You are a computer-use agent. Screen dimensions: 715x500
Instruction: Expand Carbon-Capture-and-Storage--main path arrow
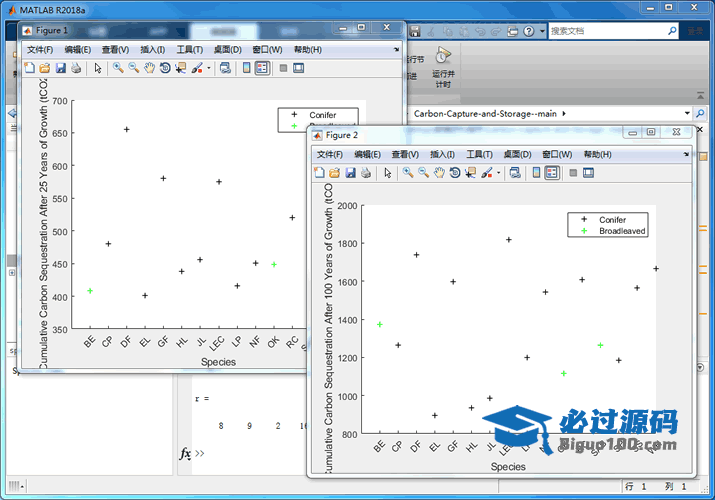click(564, 113)
